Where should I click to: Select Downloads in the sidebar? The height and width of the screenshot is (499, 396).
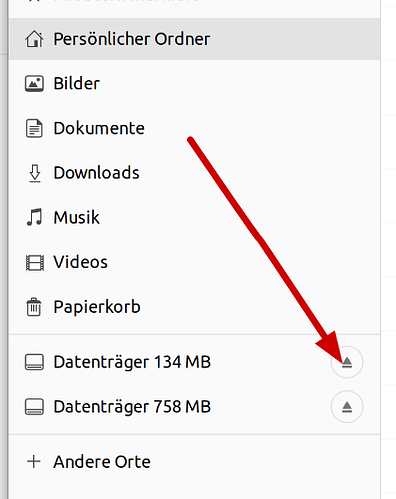coord(195,173)
